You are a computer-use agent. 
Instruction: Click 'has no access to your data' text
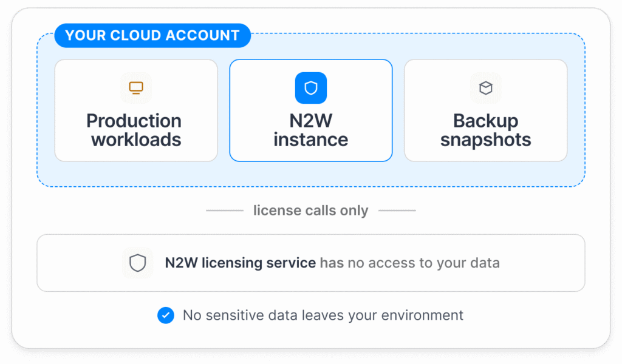pyautogui.click(x=410, y=263)
